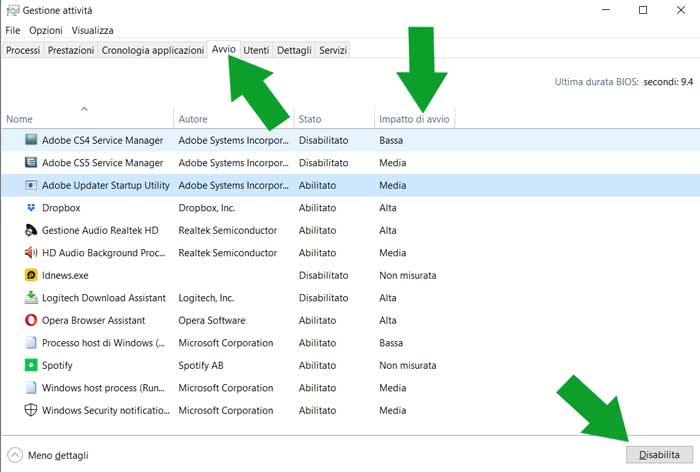Select the Spotify app icon
The image size is (700, 472).
point(31,366)
